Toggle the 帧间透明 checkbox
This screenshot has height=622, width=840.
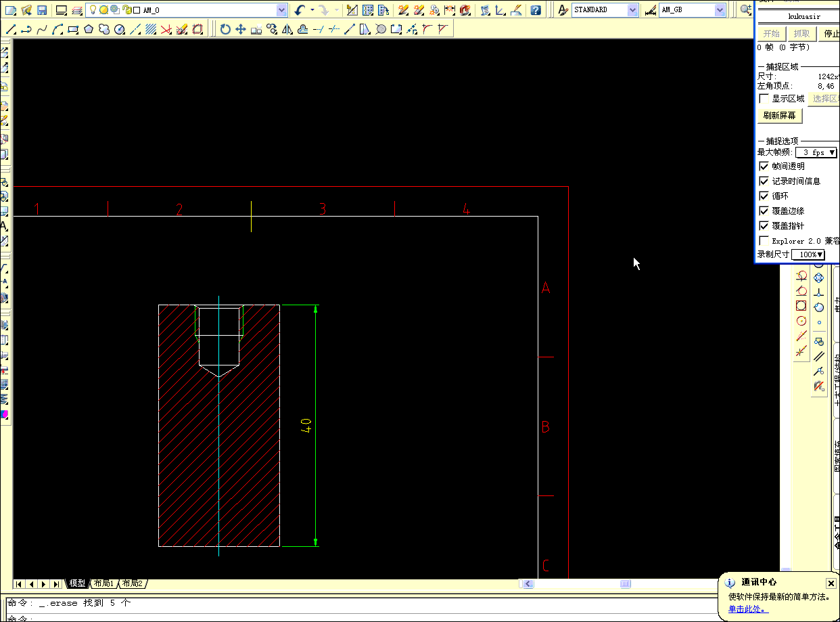tap(764, 166)
